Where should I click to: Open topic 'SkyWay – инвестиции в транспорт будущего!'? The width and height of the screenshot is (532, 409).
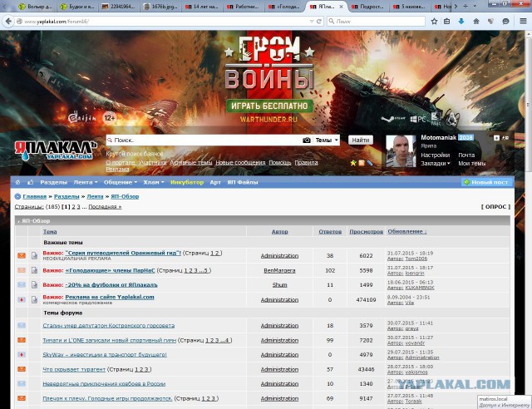[105, 355]
